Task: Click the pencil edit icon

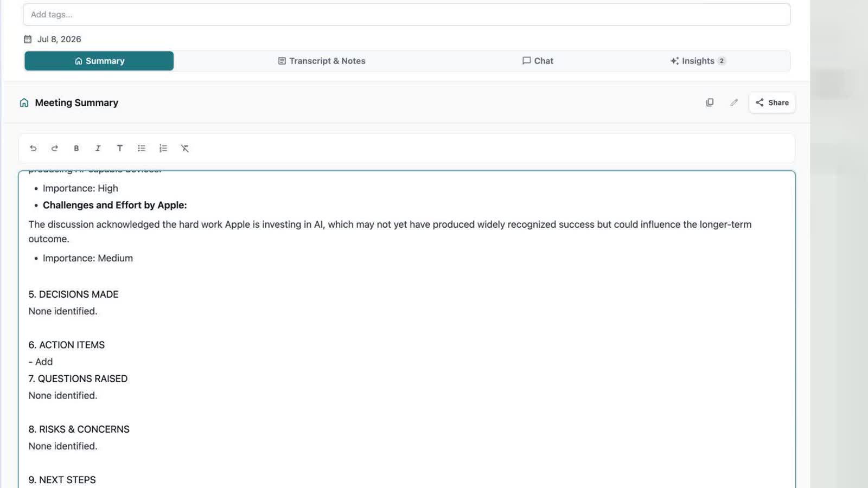Action: tap(734, 102)
